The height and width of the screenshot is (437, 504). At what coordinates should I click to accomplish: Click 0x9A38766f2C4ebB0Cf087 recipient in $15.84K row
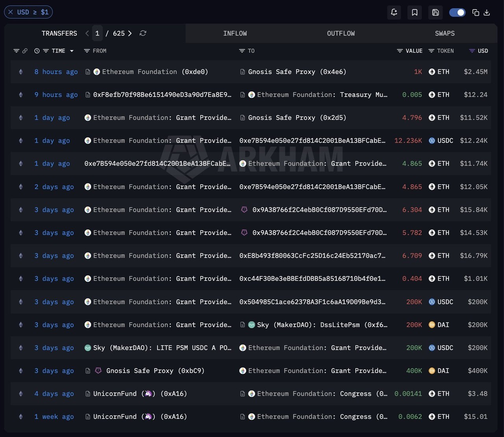[x=320, y=210]
